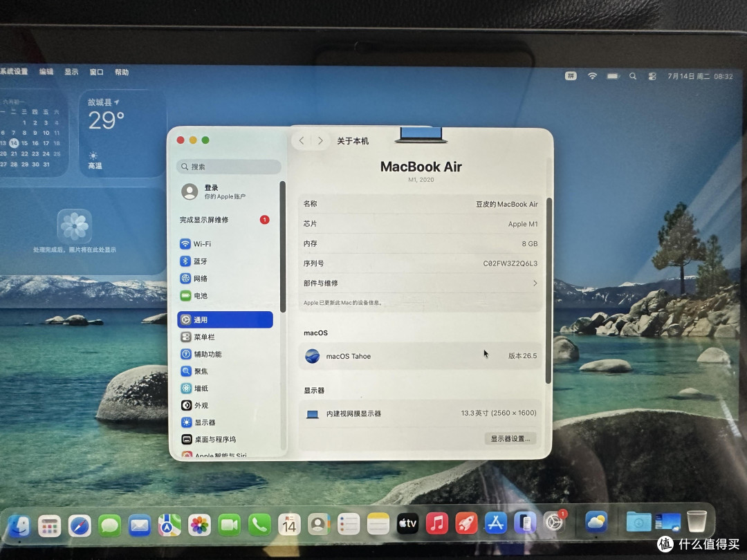Go back with the left chevron button
747x560 pixels.
[302, 140]
